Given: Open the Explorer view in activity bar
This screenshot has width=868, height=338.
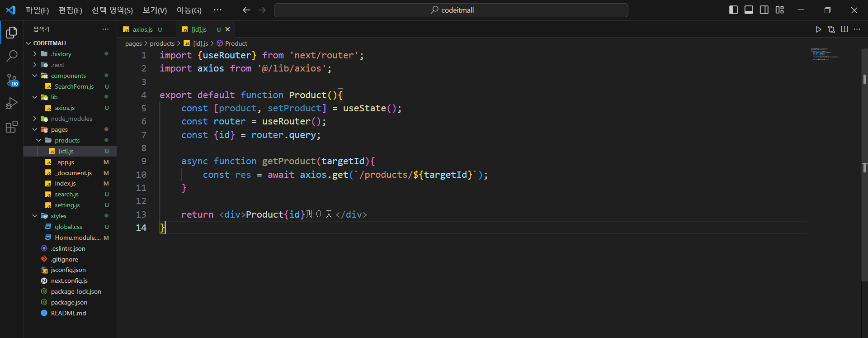Looking at the screenshot, I should tap(12, 33).
